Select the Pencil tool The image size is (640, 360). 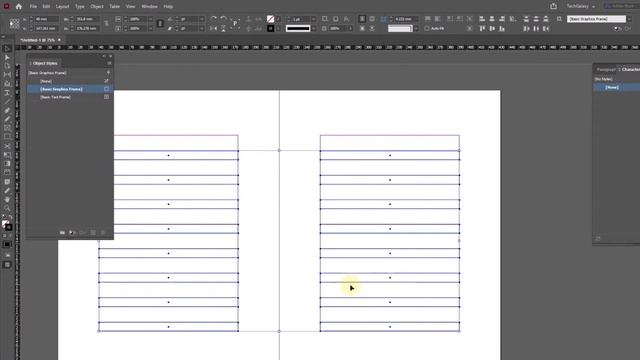pyautogui.click(x=7, y=119)
